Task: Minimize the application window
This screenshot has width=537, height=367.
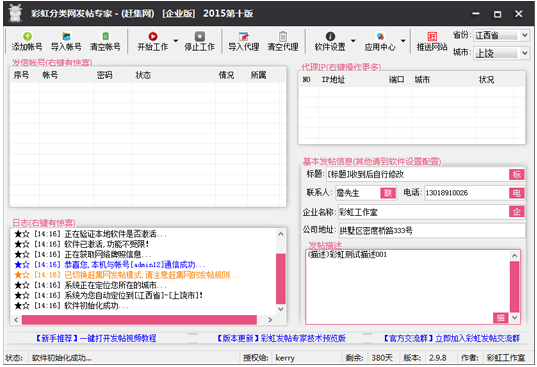Action: tap(476, 14)
